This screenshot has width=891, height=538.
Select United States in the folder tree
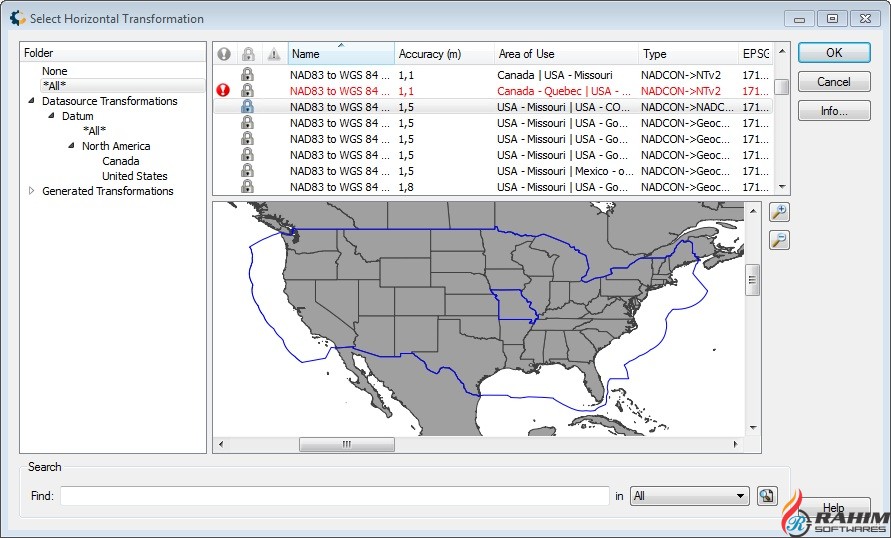click(x=134, y=176)
